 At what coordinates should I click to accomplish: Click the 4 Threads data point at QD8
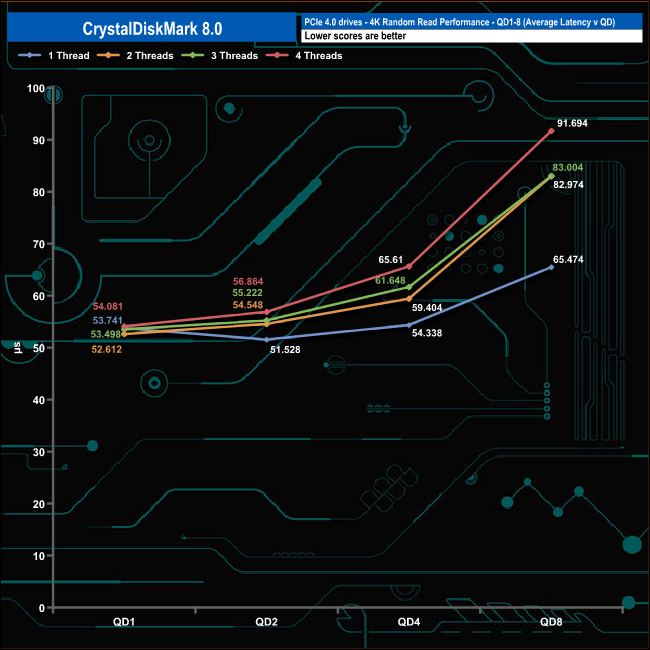551,131
